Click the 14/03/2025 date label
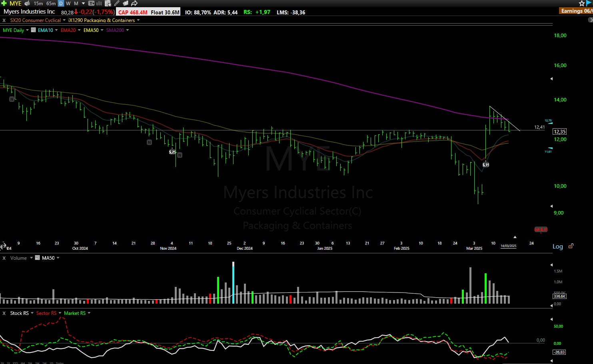593x364 pixels. tap(508, 246)
